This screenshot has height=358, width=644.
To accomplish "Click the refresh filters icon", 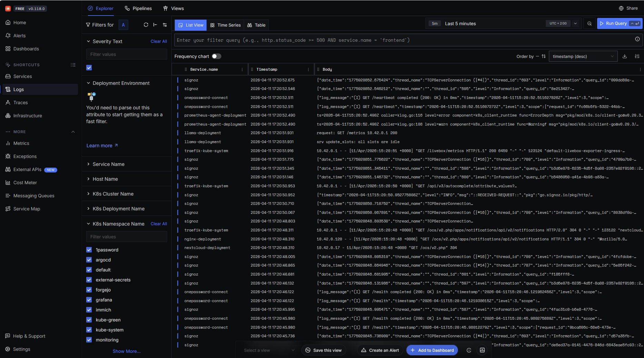I will pyautogui.click(x=146, y=25).
